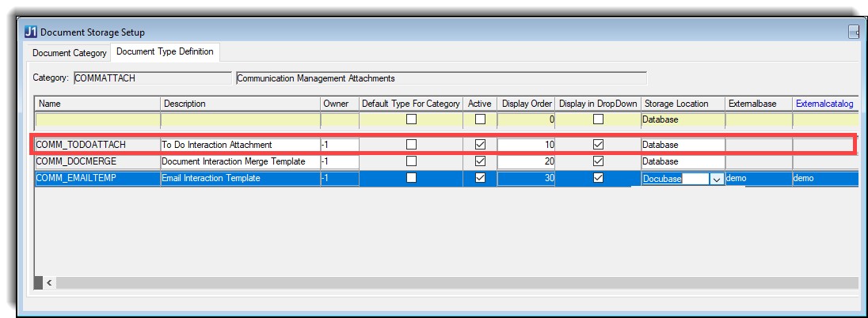The image size is (868, 318).
Task: Click Display Order value 30
Action: [x=527, y=178]
